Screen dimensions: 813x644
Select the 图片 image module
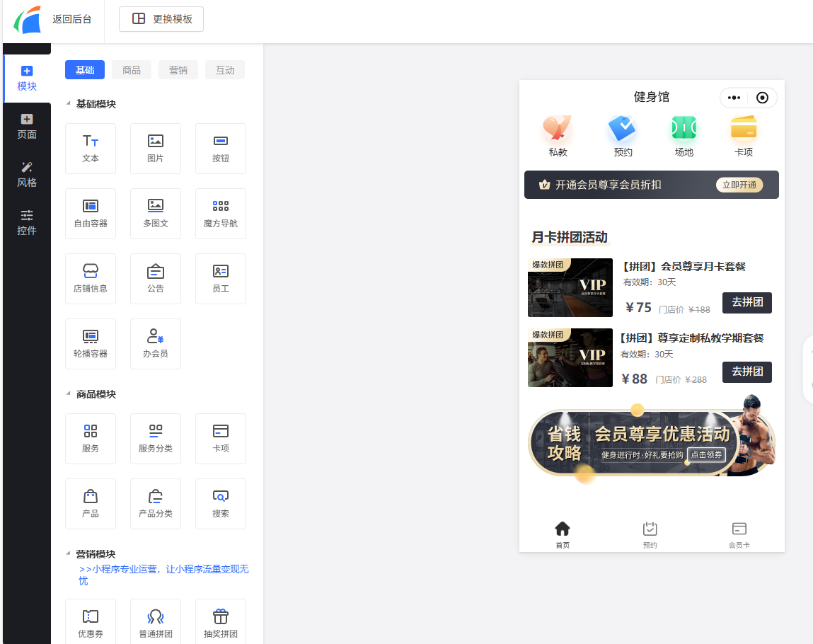point(156,149)
